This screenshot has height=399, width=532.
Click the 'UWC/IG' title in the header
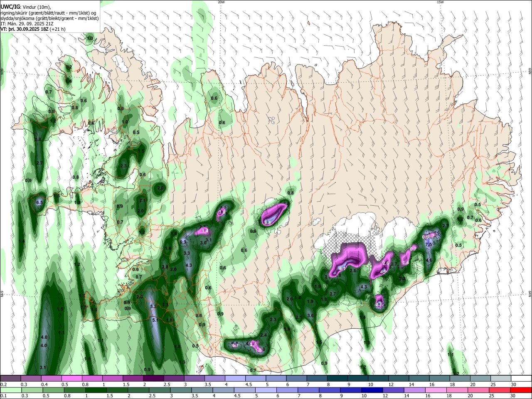point(10,6)
